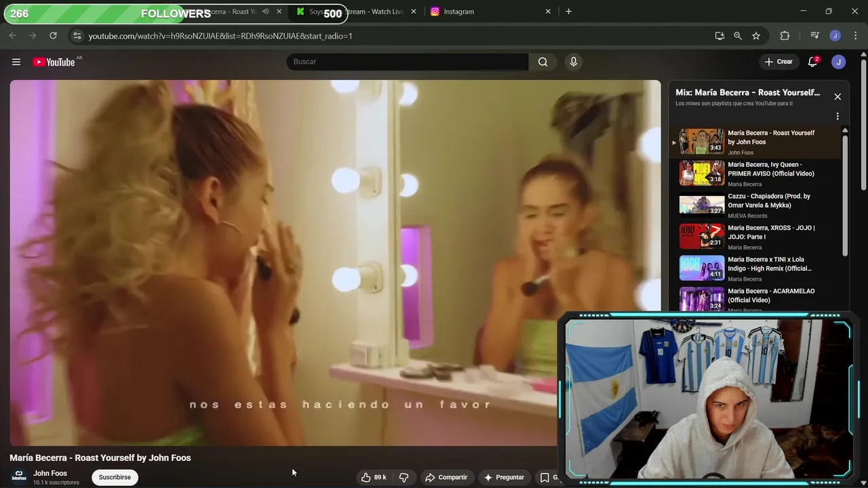Open the notifications bell

pos(812,62)
